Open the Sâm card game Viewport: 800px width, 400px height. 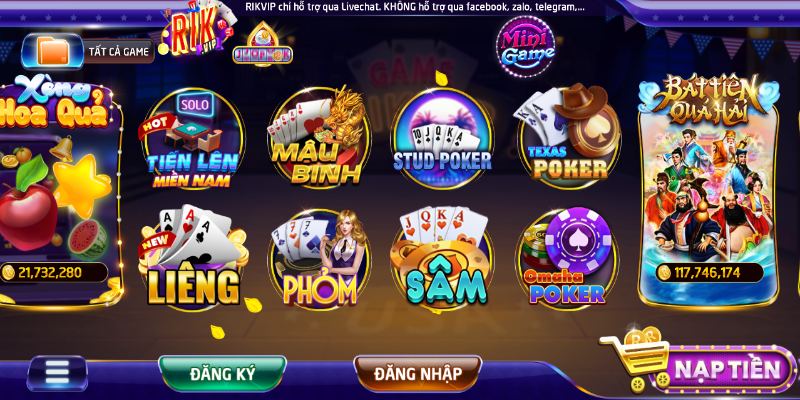pyautogui.click(x=443, y=259)
